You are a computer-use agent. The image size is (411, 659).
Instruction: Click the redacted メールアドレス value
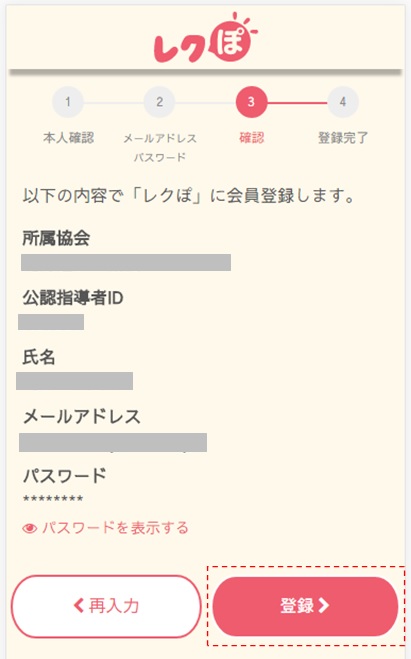click(113, 443)
